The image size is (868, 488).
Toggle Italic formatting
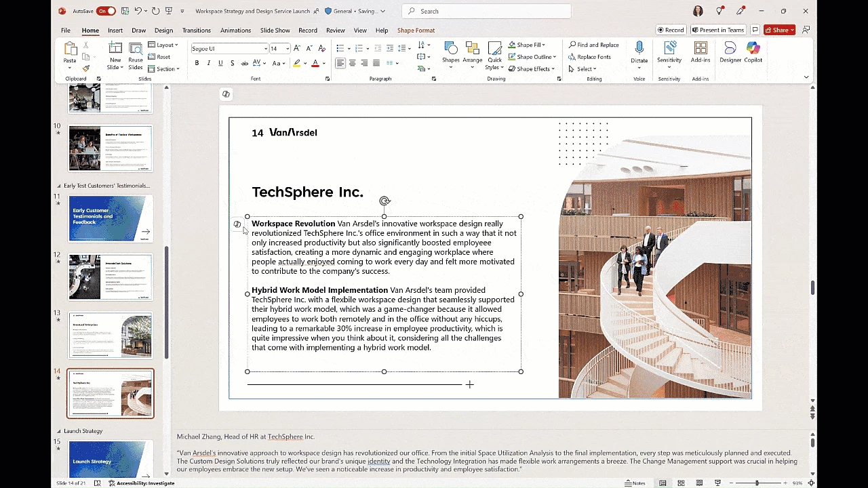coord(209,63)
